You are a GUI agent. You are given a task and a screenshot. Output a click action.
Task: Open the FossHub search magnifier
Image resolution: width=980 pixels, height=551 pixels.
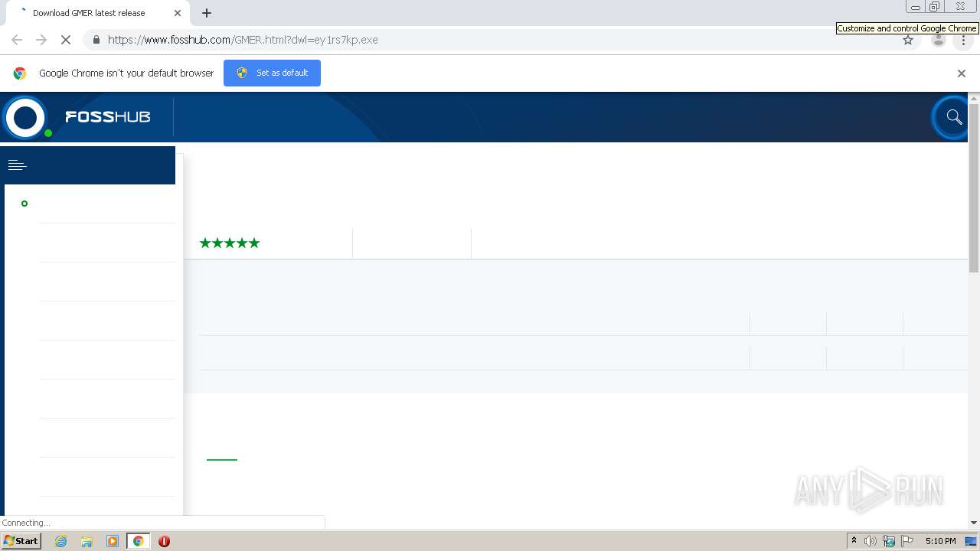point(953,117)
